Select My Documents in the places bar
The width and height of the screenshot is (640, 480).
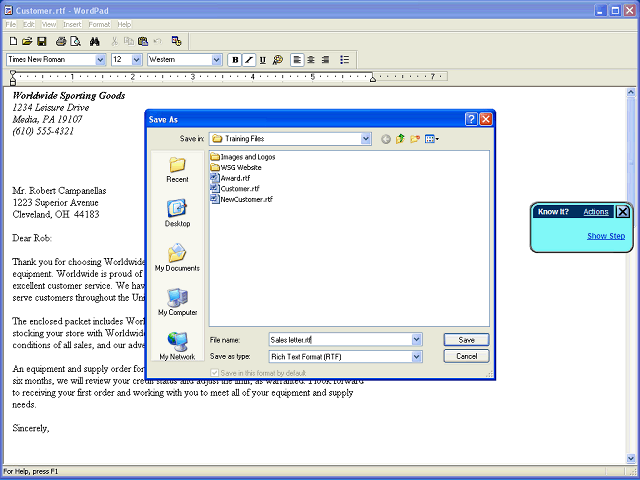click(x=177, y=258)
